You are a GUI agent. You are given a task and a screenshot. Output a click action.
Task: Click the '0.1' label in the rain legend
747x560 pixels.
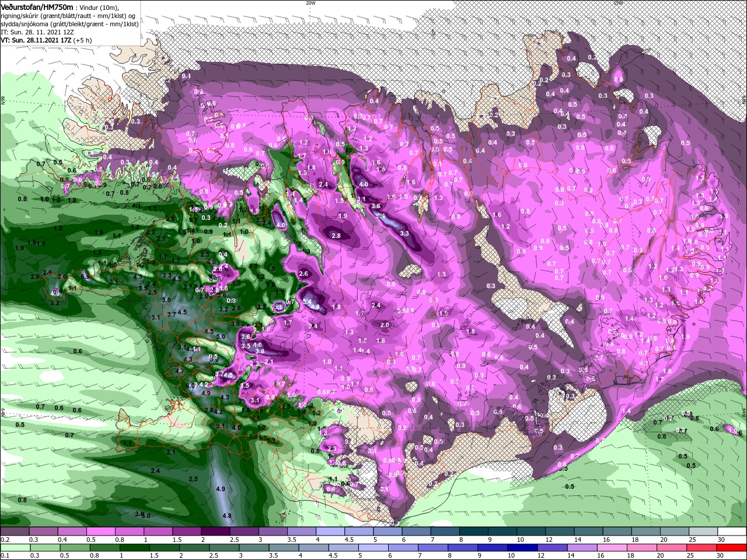tap(4, 556)
